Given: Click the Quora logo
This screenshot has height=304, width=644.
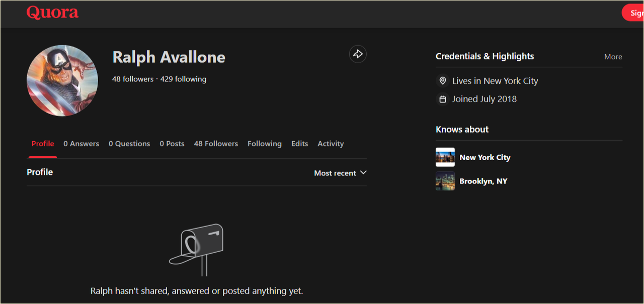Looking at the screenshot, I should [52, 13].
